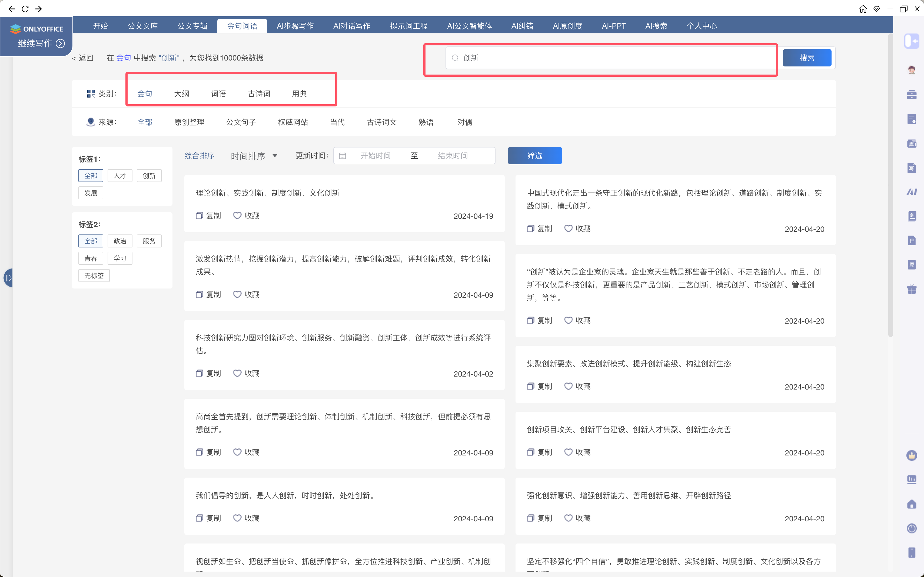Filter source by 对偶

click(465, 122)
